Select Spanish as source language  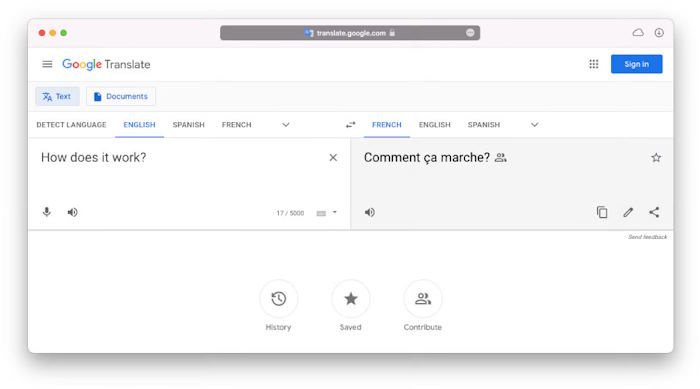coord(188,125)
